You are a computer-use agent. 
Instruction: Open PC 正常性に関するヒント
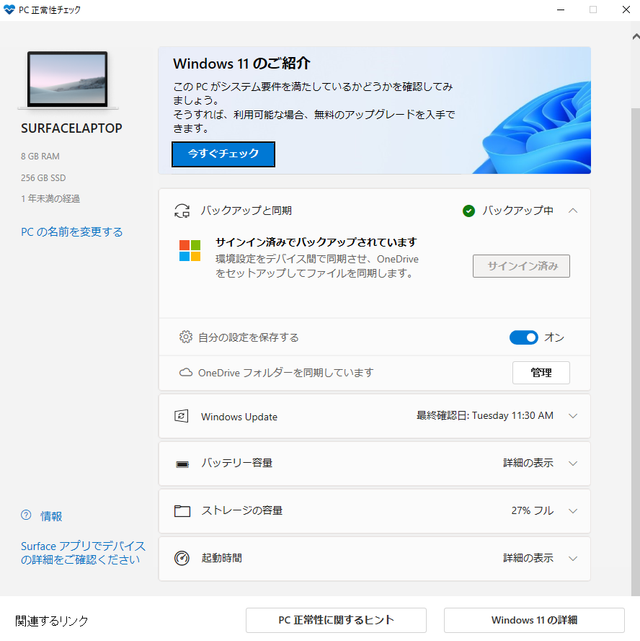click(x=336, y=620)
